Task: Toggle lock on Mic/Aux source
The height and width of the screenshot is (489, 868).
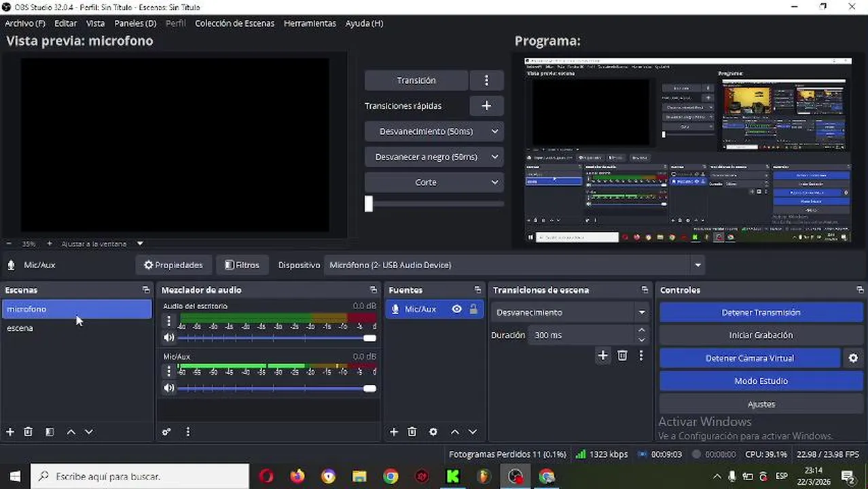Action: click(473, 309)
